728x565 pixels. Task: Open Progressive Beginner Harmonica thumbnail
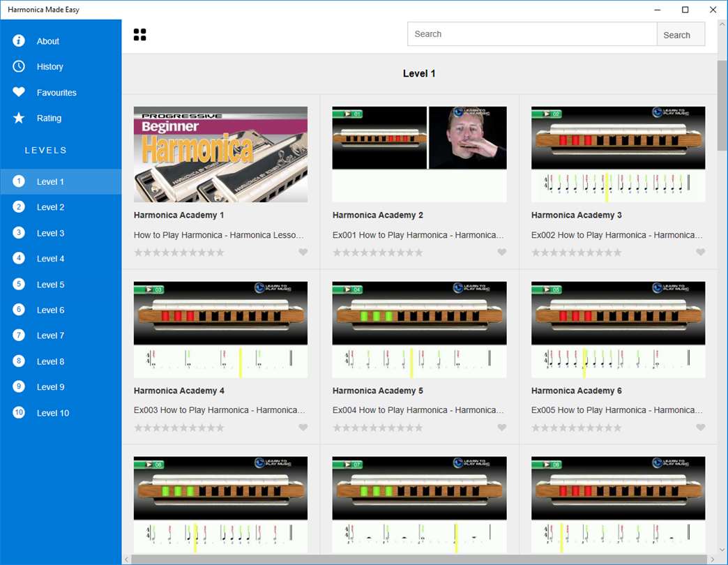pos(220,154)
